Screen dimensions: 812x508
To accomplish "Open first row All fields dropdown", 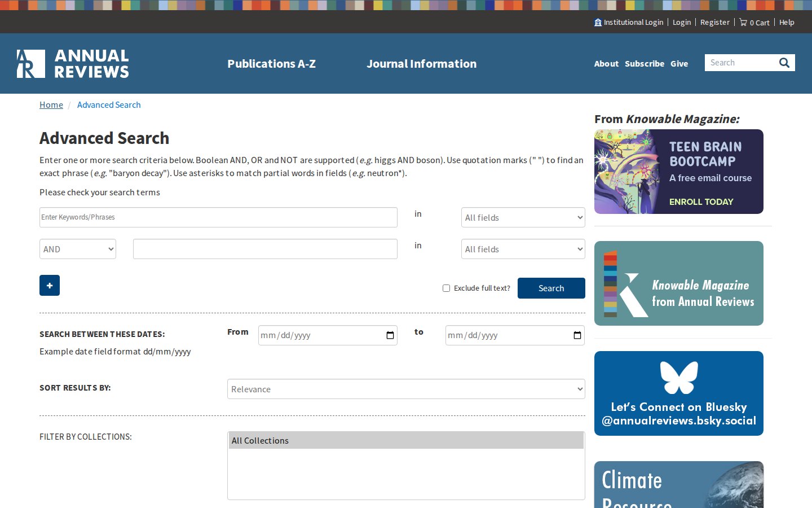I will coord(523,217).
